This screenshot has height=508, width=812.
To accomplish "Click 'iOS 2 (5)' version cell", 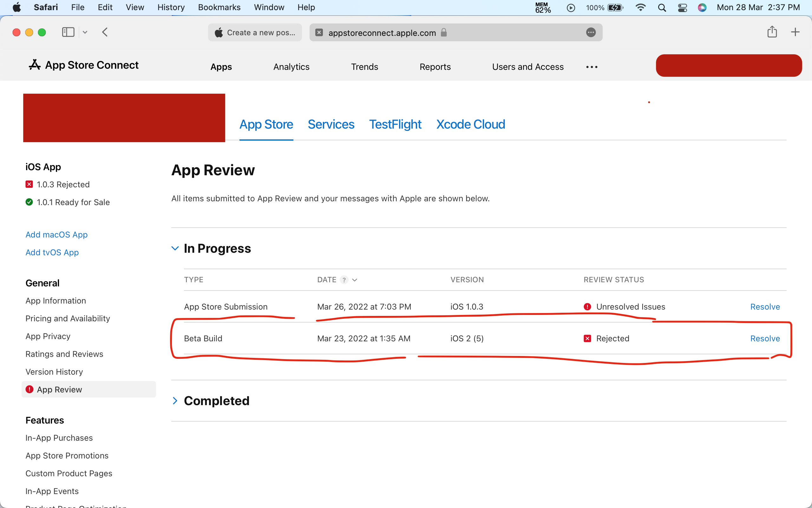I will (x=467, y=338).
